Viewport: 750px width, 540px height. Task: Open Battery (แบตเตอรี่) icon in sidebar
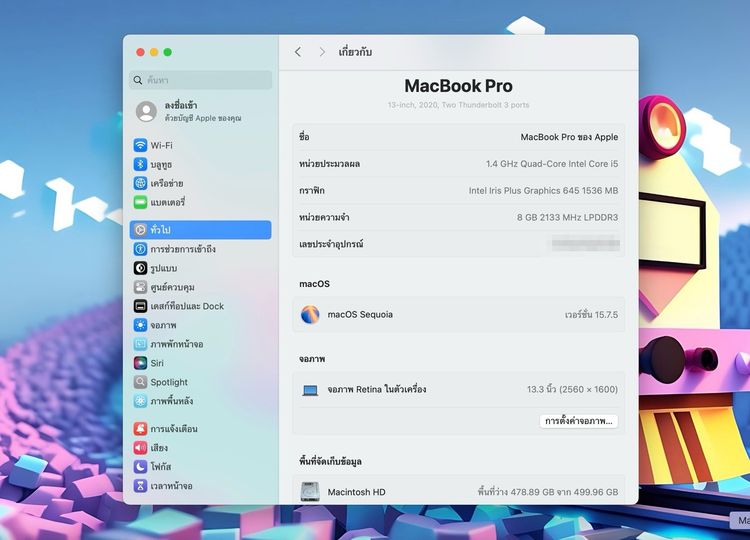click(x=140, y=202)
